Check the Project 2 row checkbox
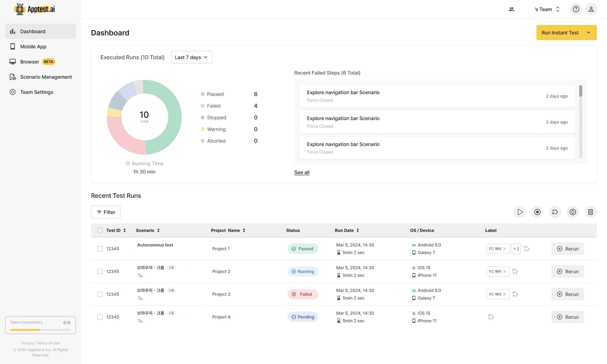 pos(100,271)
